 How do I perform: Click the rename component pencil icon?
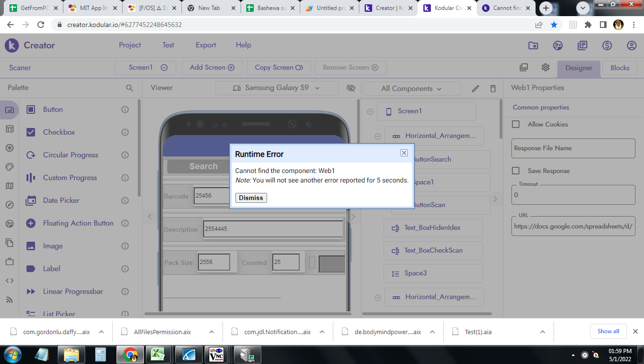[x=475, y=89]
